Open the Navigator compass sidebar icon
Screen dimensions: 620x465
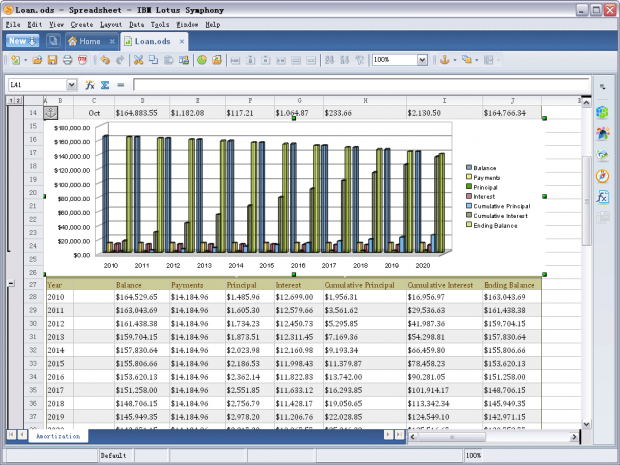[x=602, y=176]
